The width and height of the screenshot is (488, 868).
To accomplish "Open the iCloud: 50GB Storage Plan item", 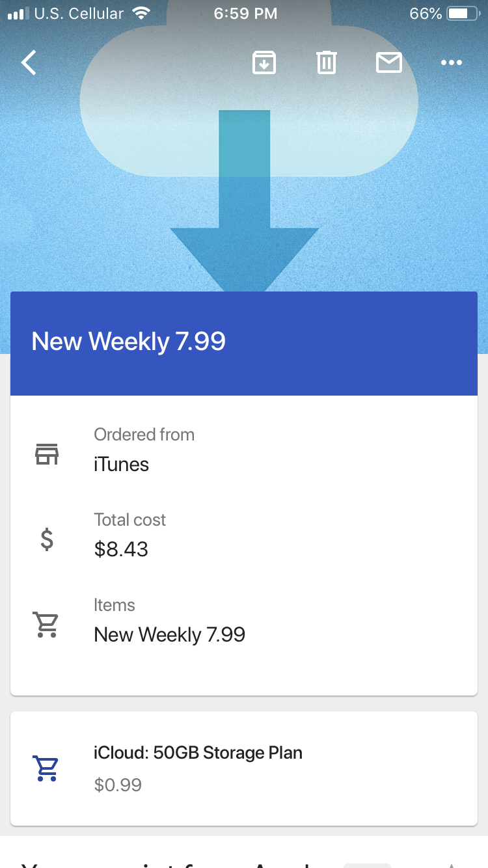I will point(244,768).
